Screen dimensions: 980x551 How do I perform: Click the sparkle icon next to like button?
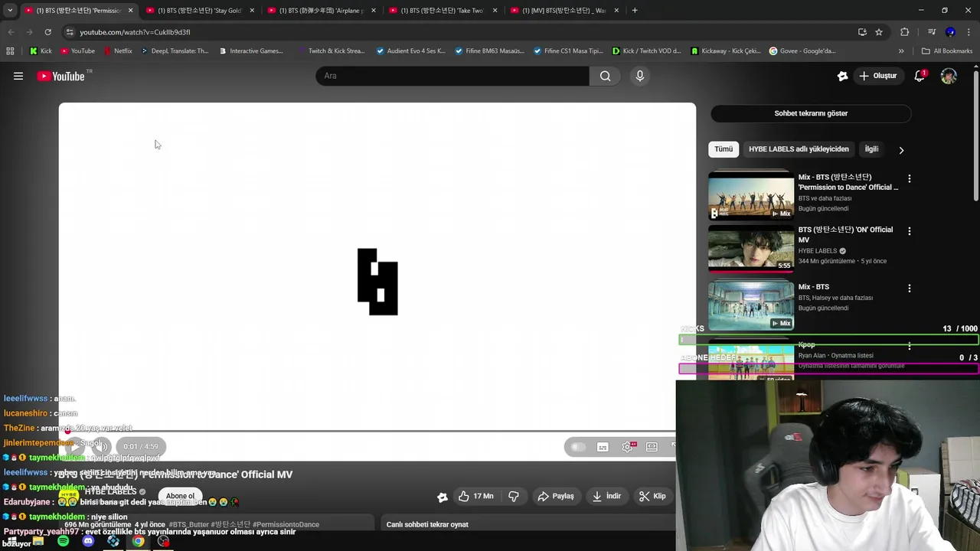[x=443, y=497]
